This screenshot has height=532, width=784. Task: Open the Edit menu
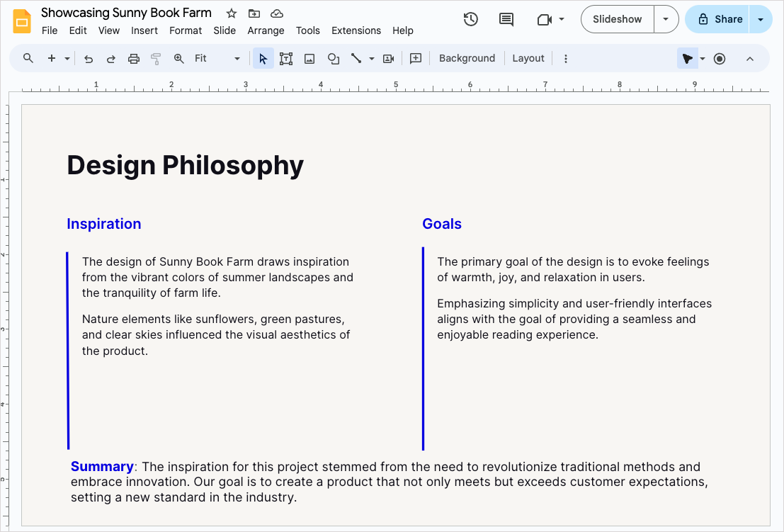click(78, 30)
